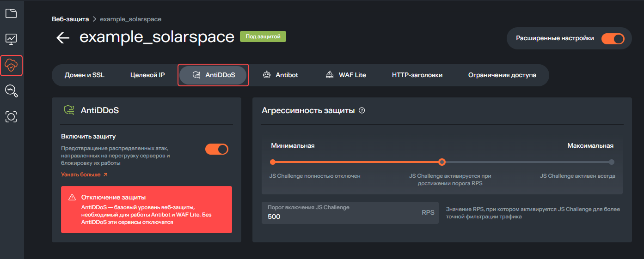Viewport: 644px width, 259px height.
Task: Toggle the Расширенные настройки switch
Action: click(613, 39)
